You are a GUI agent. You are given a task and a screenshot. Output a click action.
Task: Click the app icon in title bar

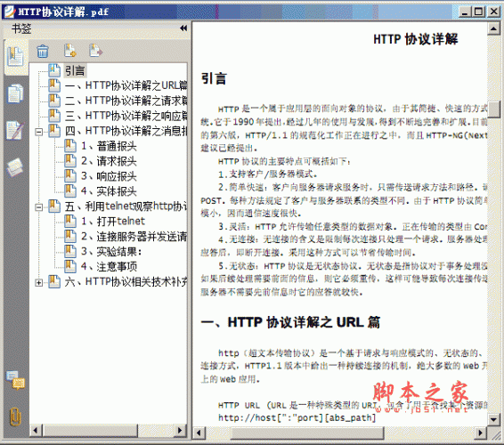(10, 12)
